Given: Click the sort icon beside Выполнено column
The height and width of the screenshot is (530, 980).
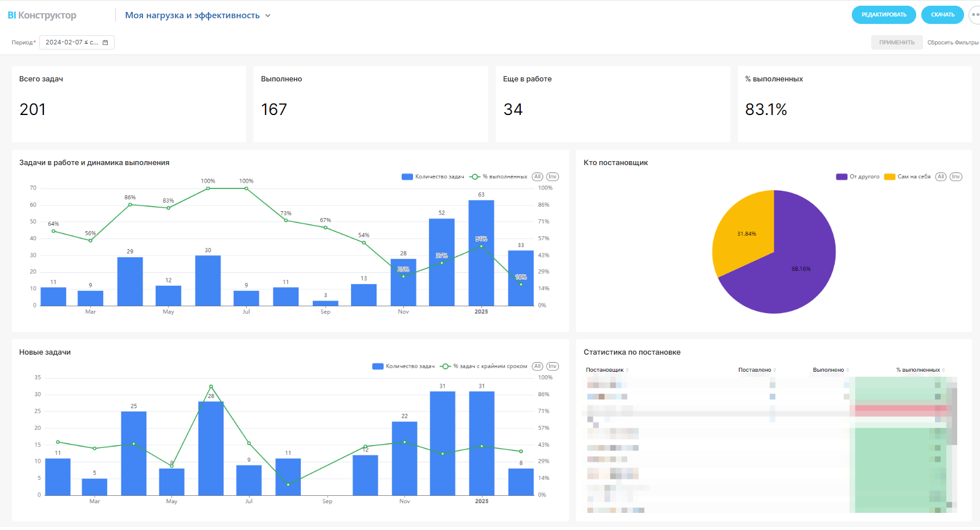Looking at the screenshot, I should pyautogui.click(x=848, y=370).
